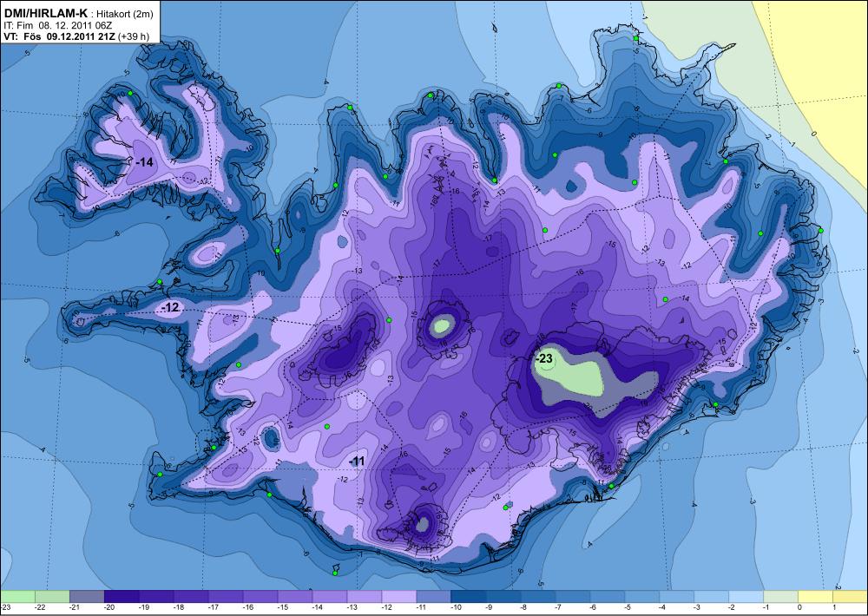Viewport: 868px width, 616px height.
Task: Click the bold -11 label in south Iceland
Action: click(357, 461)
